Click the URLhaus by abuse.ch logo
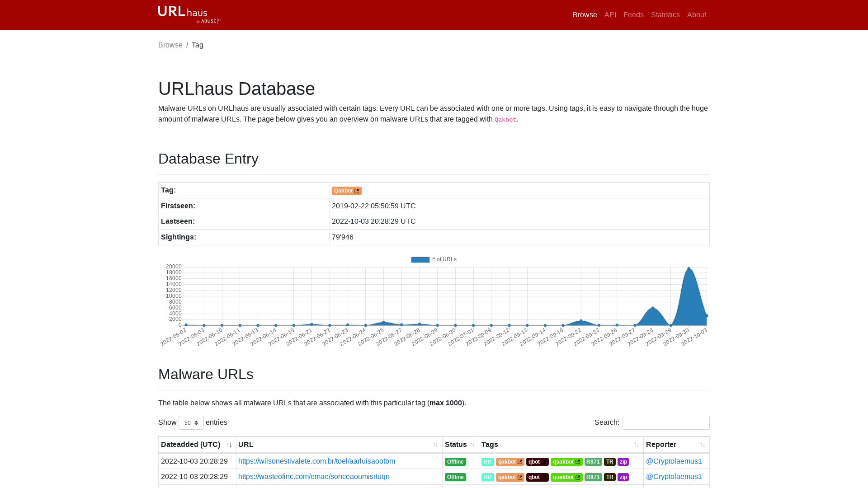The width and height of the screenshot is (868, 488). pyautogui.click(x=189, y=14)
